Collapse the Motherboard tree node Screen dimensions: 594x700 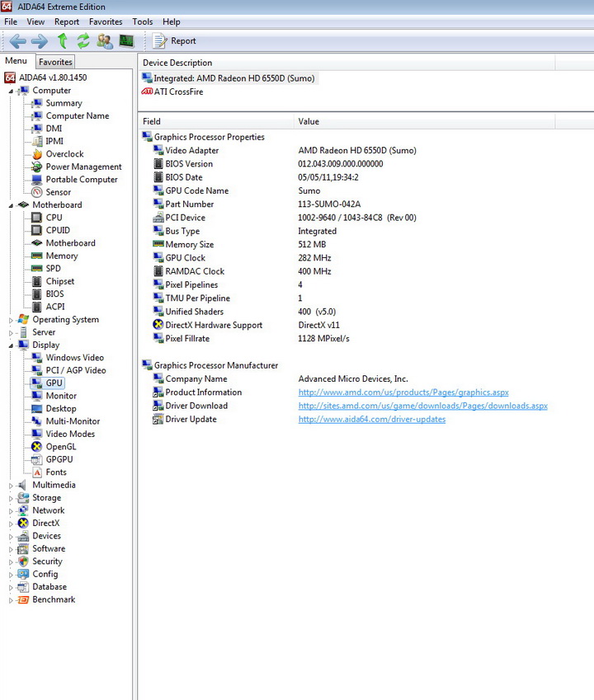(11, 205)
